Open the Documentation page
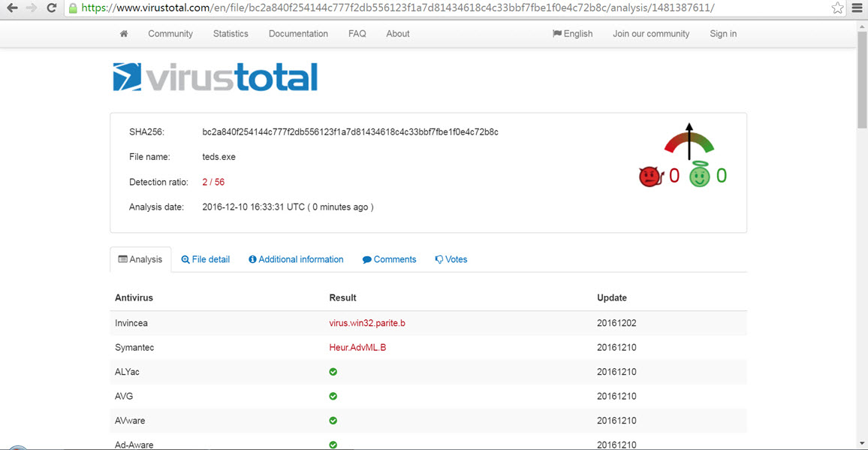Viewport: 868px width, 450px height. point(298,34)
